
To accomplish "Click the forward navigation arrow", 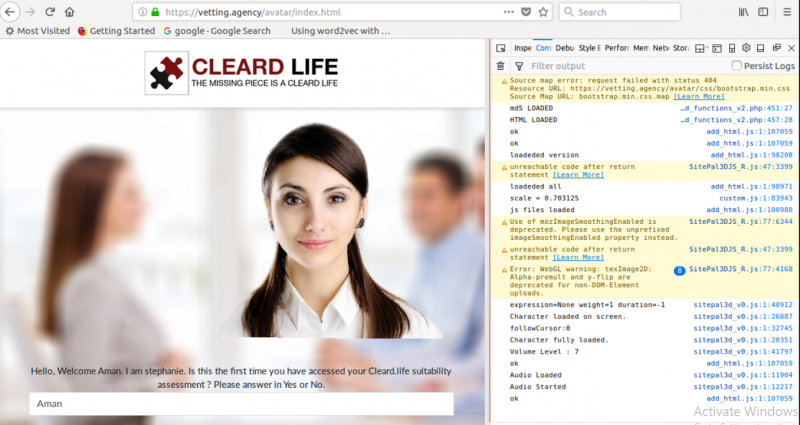I will click(x=30, y=12).
